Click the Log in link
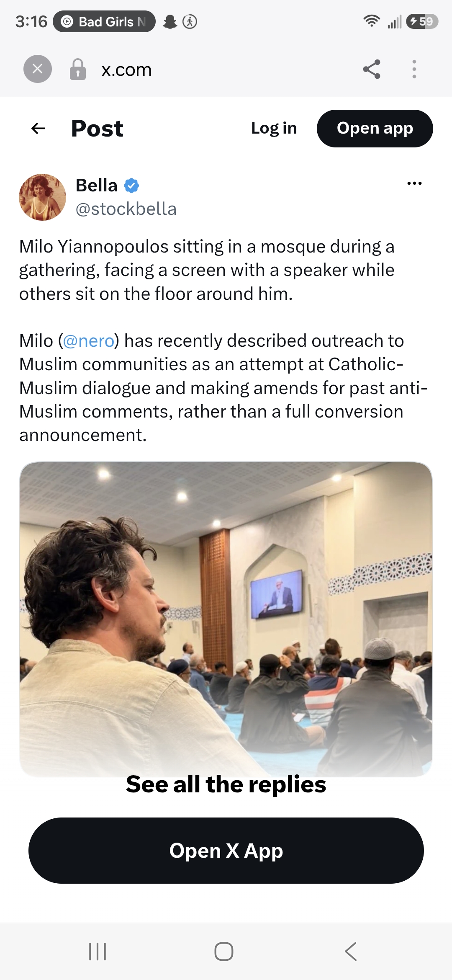 point(274,128)
